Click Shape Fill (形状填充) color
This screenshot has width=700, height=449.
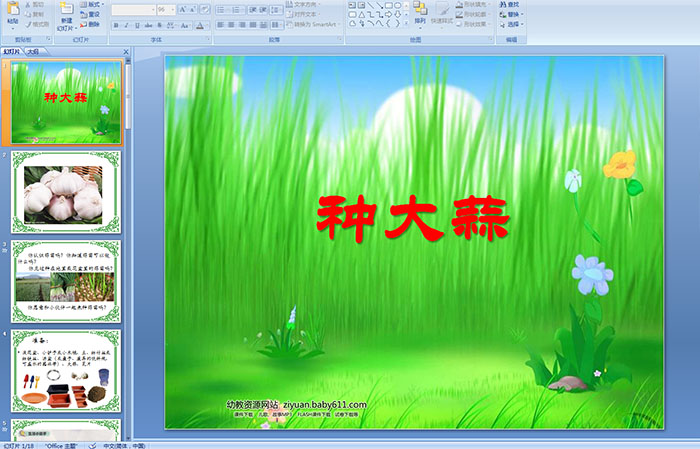pyautogui.click(x=473, y=4)
